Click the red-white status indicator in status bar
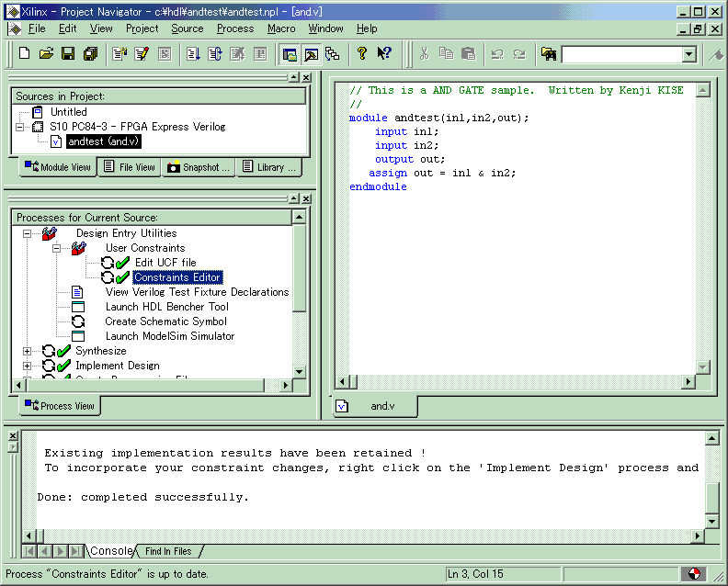Image resolution: width=728 pixels, height=586 pixels. [x=694, y=574]
